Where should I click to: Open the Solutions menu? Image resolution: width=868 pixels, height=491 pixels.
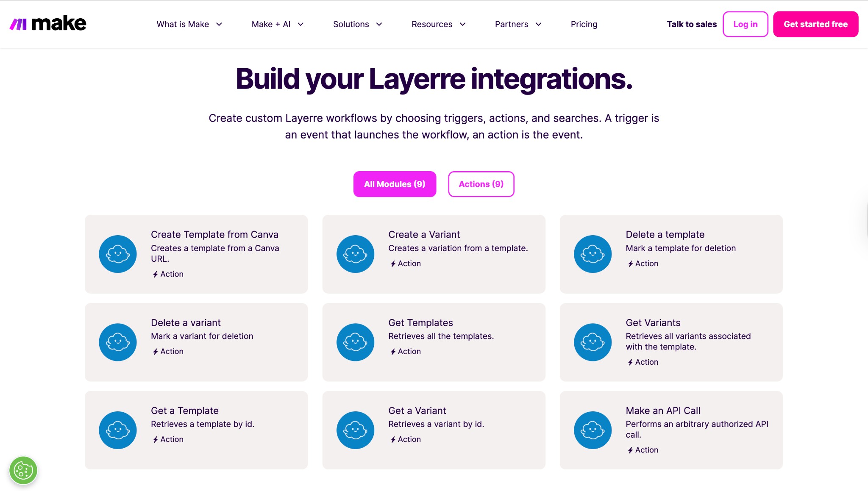point(358,24)
